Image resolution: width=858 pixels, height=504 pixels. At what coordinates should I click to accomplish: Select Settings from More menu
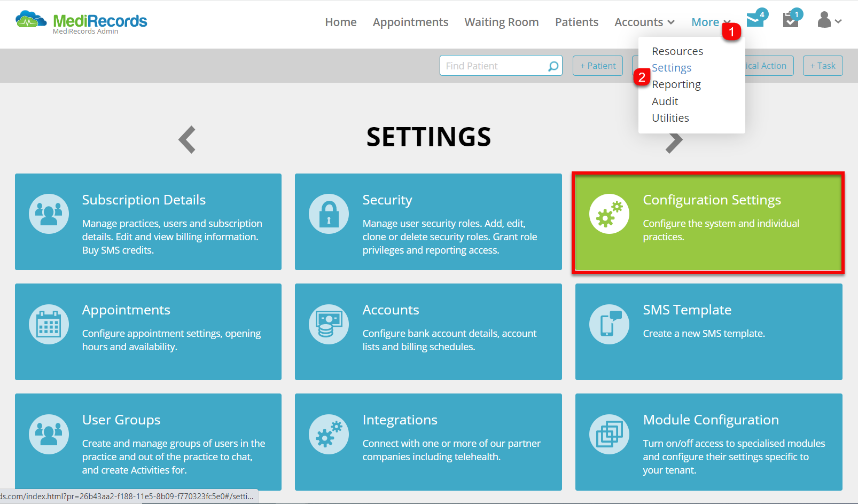(x=672, y=68)
